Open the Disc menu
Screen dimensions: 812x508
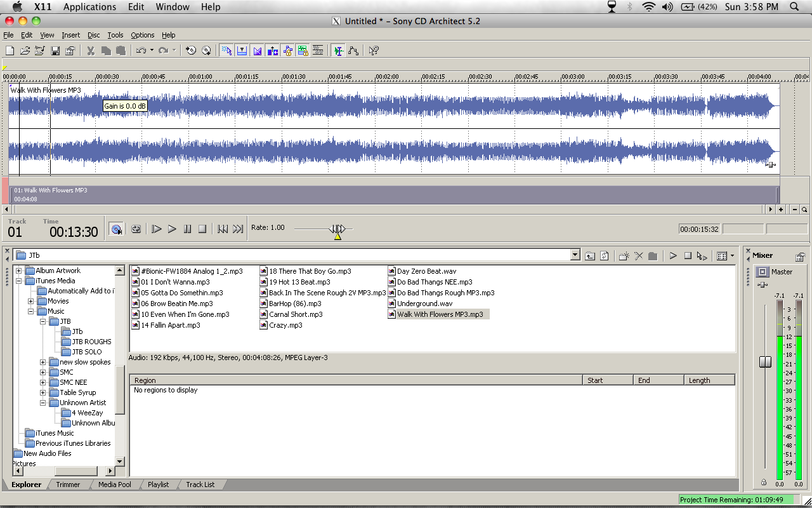93,35
